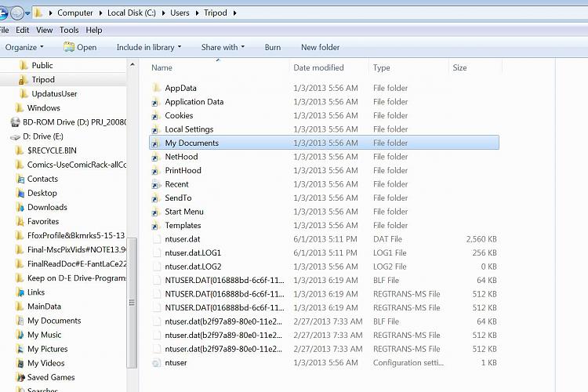Select the MainData folder in navigation tree
Screen dimensions: 588x392
pyautogui.click(x=44, y=307)
